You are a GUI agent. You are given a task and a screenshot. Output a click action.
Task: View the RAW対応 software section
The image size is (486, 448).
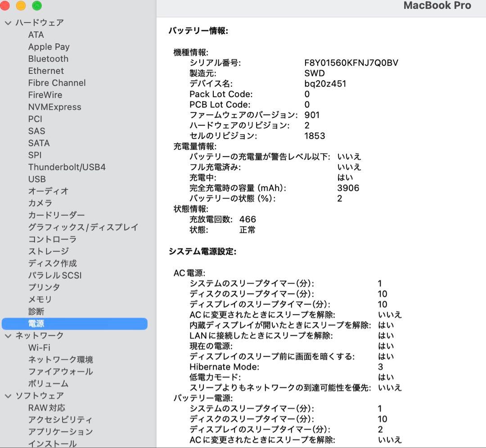(x=47, y=407)
